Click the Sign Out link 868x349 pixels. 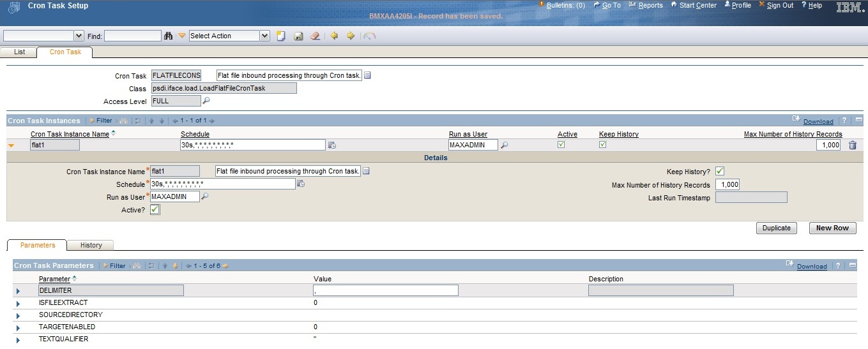[775, 5]
